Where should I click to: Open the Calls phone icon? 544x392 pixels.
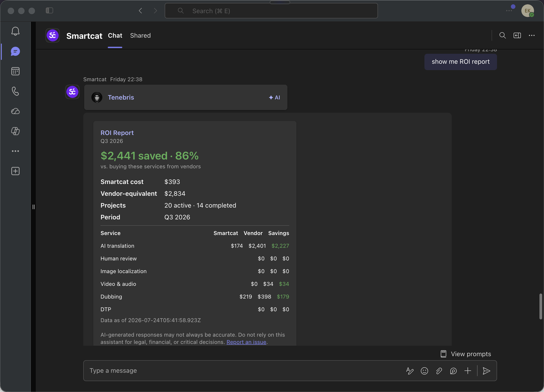pyautogui.click(x=15, y=91)
